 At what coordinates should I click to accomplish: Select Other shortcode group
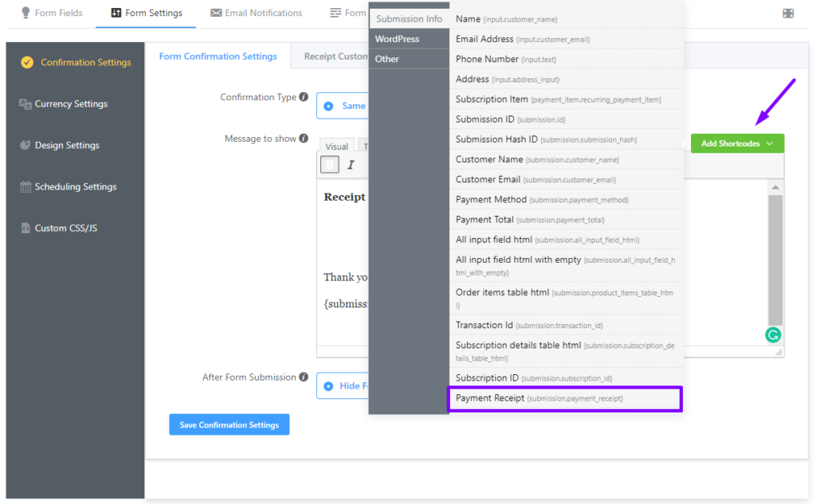pos(409,59)
